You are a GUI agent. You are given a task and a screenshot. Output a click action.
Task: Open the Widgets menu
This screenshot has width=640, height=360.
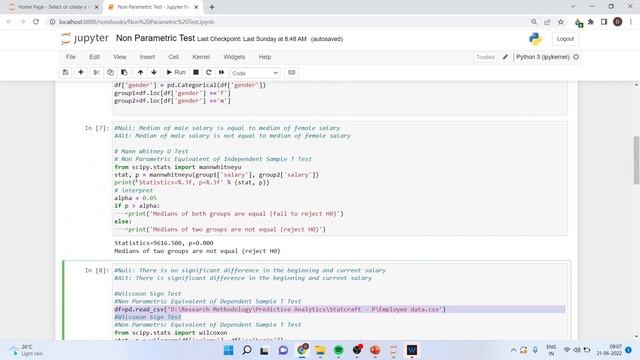234,57
